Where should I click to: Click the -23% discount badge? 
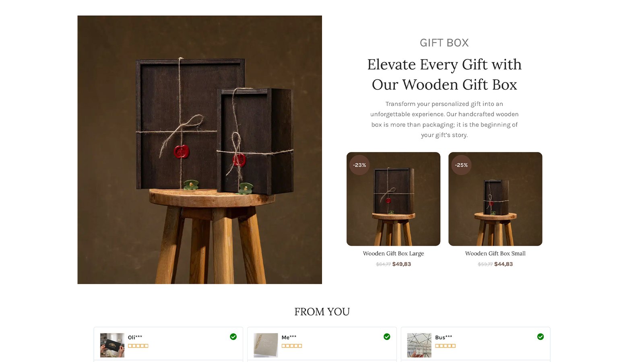click(x=359, y=165)
